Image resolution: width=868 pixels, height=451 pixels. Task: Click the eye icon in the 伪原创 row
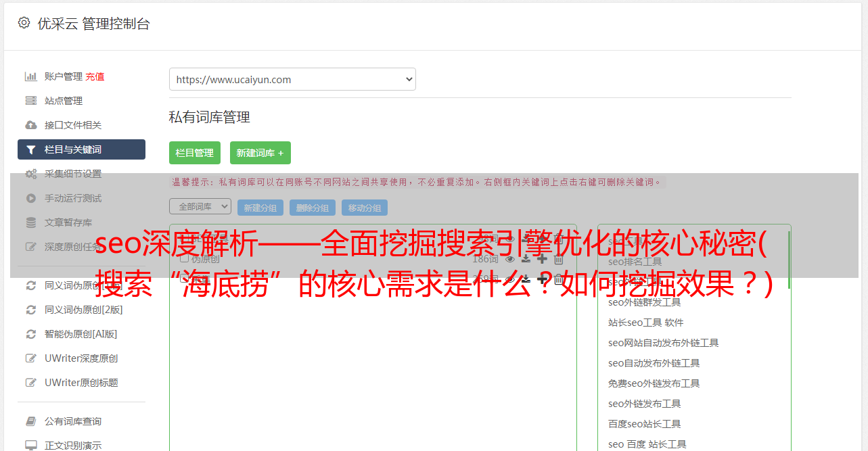pos(510,259)
